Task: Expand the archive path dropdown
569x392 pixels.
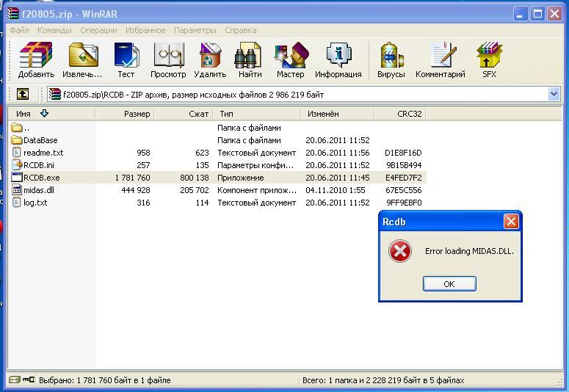Action: coord(554,94)
